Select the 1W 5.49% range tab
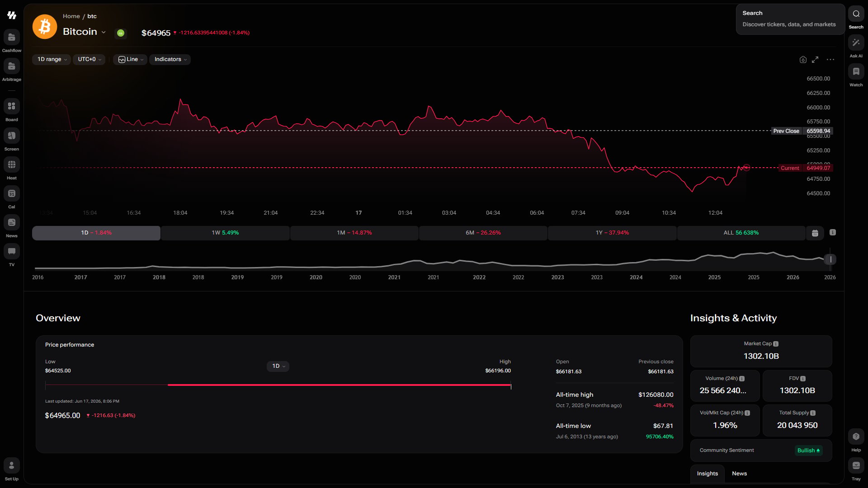This screenshot has width=868, height=488. click(225, 233)
